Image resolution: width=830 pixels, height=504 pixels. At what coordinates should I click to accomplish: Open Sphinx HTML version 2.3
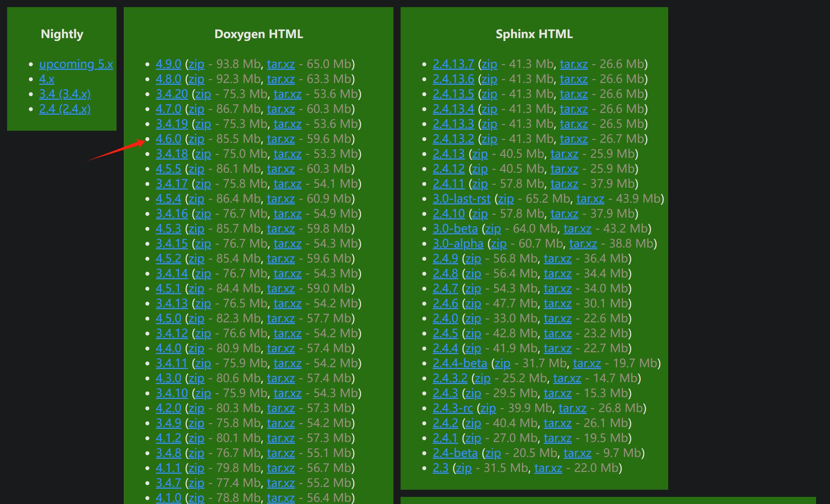[440, 468]
